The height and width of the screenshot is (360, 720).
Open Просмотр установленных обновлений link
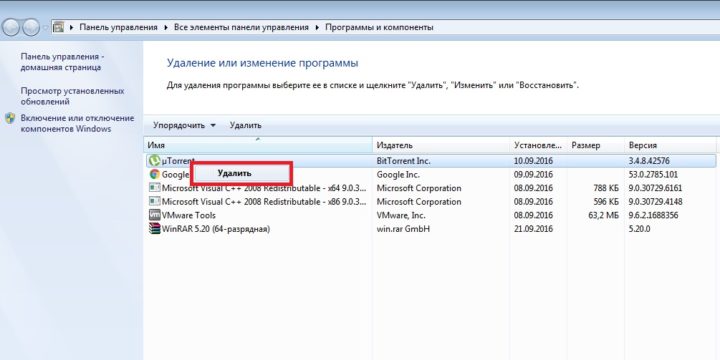pyautogui.click(x=73, y=96)
